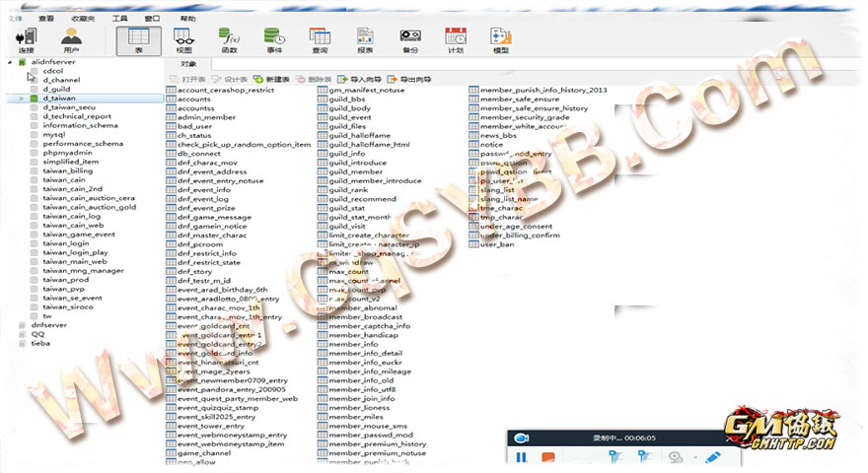
Task: Click the camera logo in recorder title
Action: pyautogui.click(x=521, y=439)
